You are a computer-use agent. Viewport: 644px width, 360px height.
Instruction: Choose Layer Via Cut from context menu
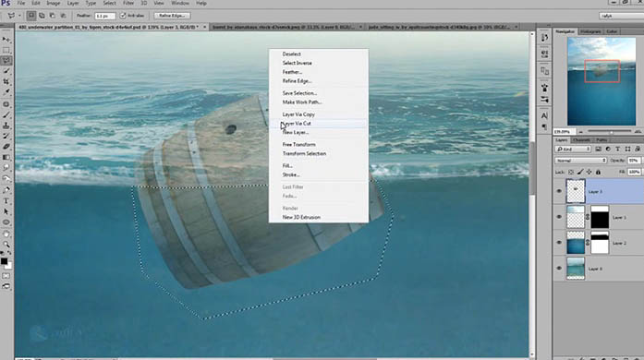[x=297, y=123]
